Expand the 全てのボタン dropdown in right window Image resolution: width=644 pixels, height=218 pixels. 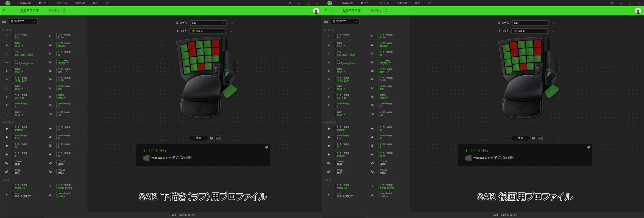345,21
